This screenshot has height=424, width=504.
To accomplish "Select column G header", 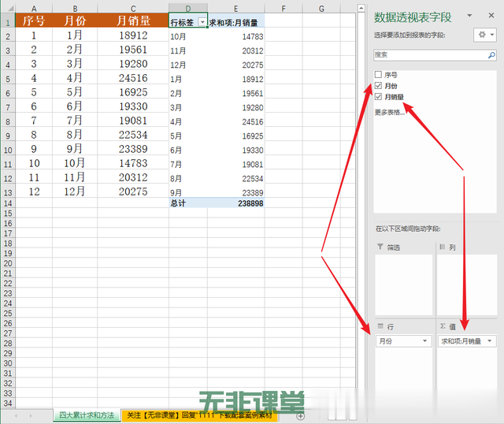I will point(321,9).
